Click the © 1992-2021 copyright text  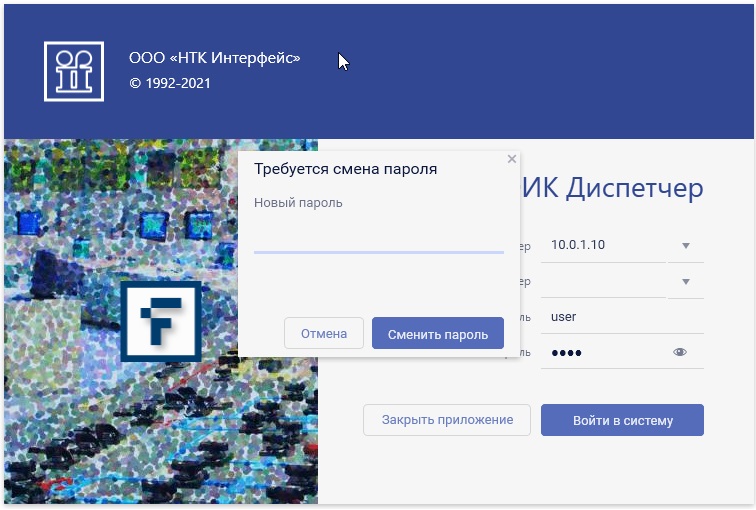[x=170, y=84]
